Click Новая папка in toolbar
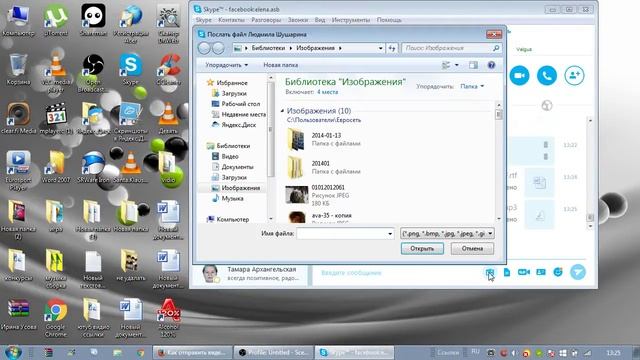 click(x=280, y=65)
